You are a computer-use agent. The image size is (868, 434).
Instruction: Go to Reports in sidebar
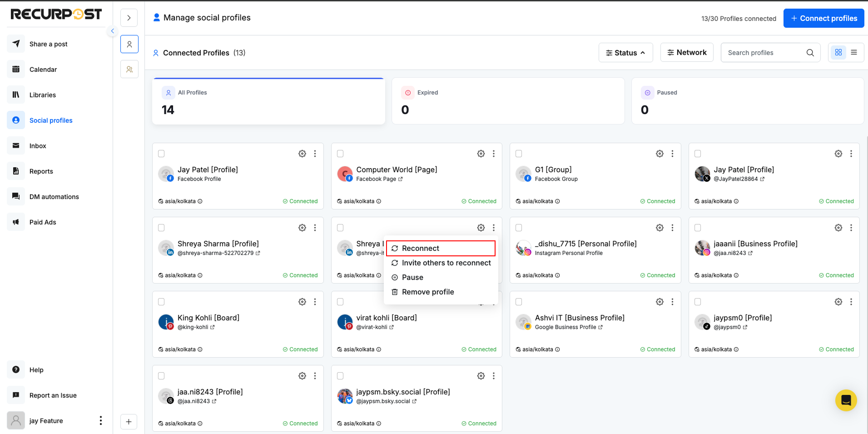pyautogui.click(x=56, y=171)
